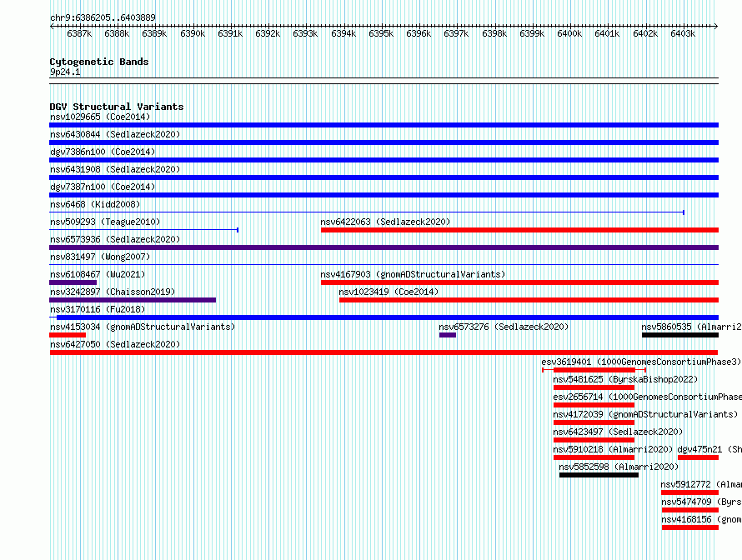Click the chr9:6386205..6403889 region label
The width and height of the screenshot is (742, 560).
tap(103, 17)
